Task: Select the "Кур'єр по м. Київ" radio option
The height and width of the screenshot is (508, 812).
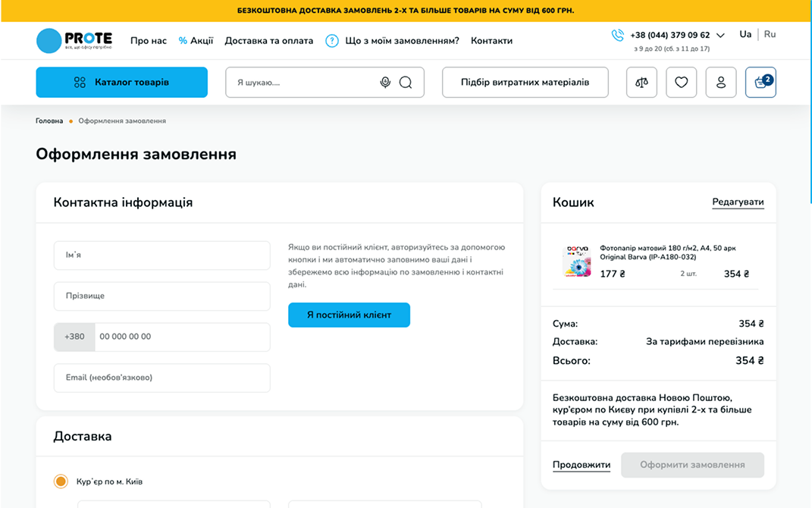Action: coord(61,481)
